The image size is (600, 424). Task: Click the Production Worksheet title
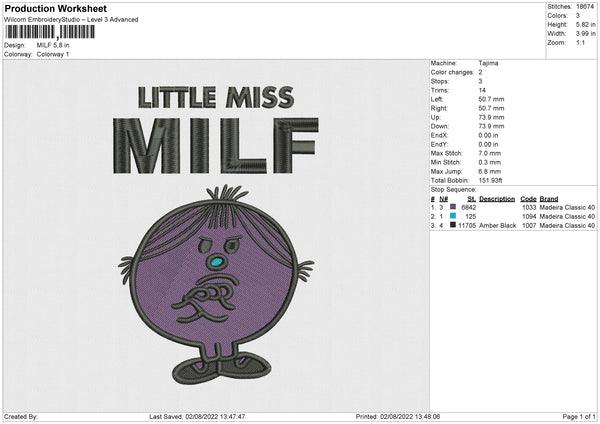click(x=55, y=8)
